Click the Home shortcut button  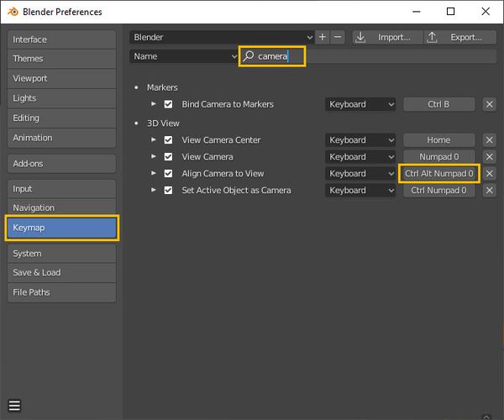coord(439,140)
